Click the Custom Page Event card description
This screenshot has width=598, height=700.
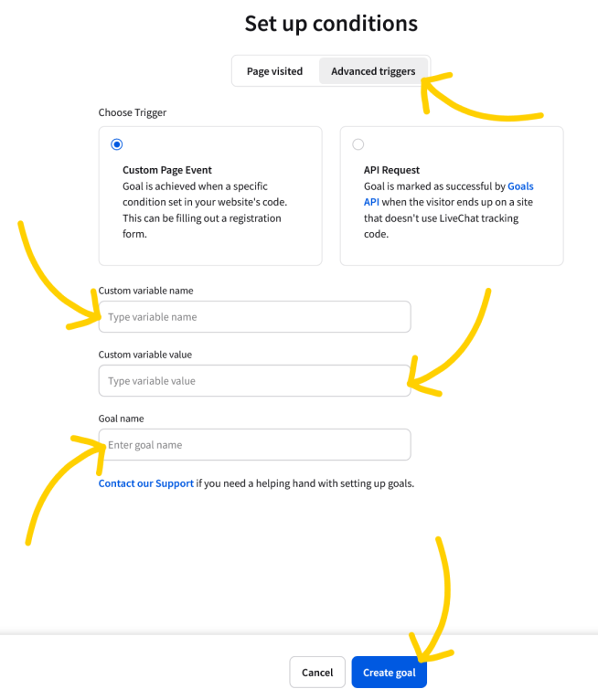click(205, 210)
